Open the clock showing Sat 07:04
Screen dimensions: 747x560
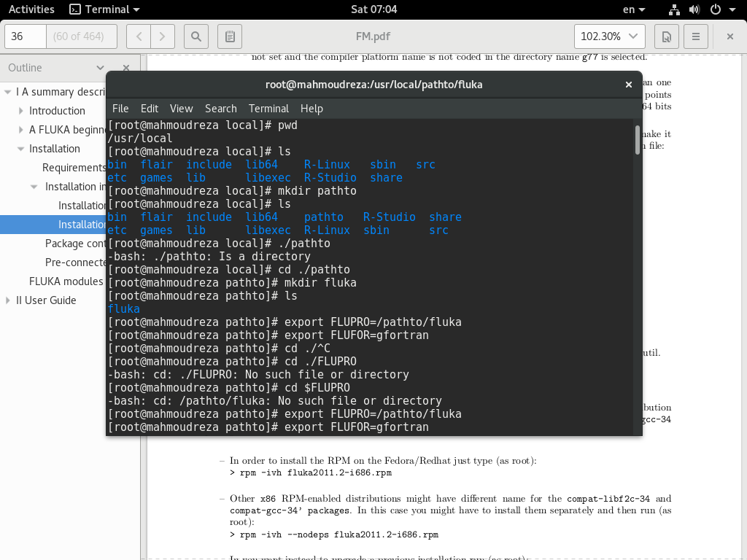tap(374, 9)
